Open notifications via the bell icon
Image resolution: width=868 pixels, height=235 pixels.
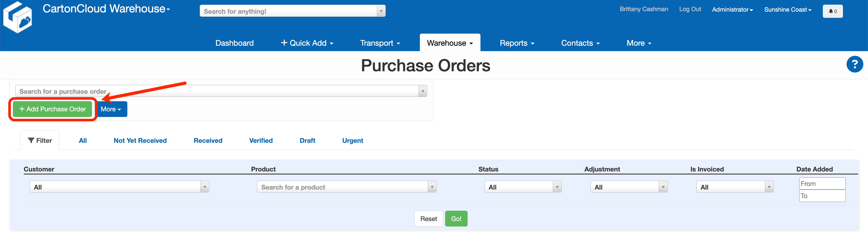click(833, 11)
